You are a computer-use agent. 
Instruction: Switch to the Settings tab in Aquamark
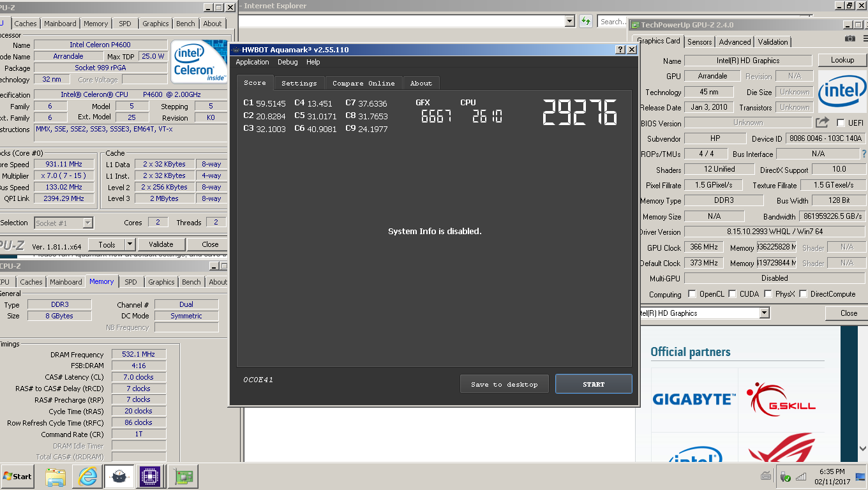299,83
